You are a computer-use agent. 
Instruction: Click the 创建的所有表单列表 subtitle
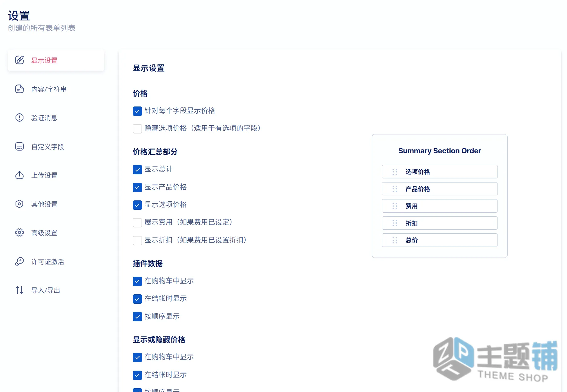pos(42,28)
